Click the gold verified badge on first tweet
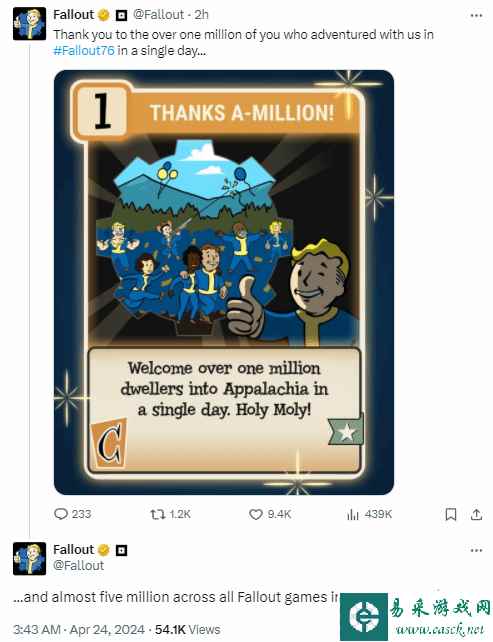493x642 pixels. click(x=104, y=15)
